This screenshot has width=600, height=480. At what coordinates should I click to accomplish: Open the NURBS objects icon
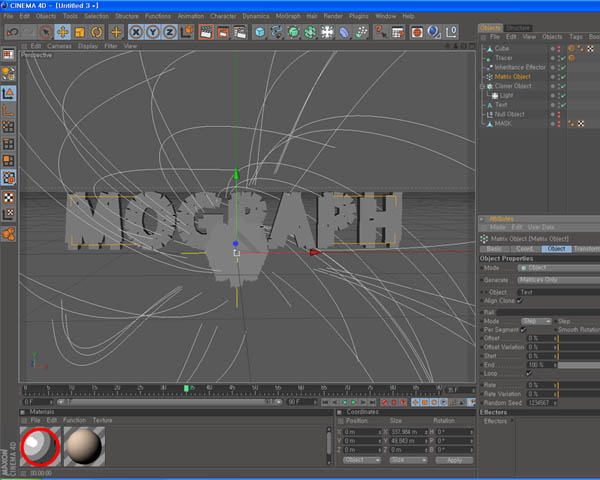[x=293, y=32]
